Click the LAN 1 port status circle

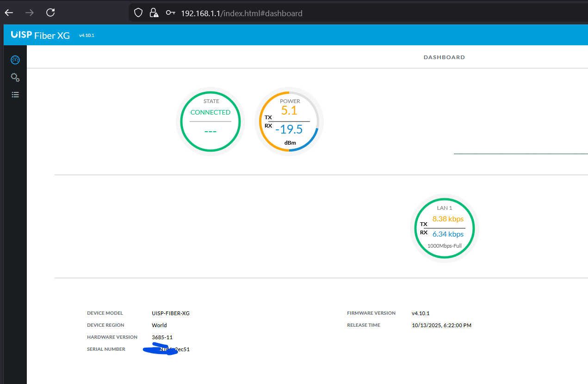444,228
